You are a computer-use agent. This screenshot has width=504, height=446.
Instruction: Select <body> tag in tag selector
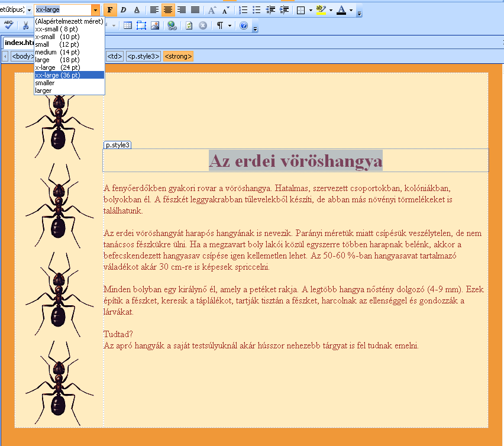pyautogui.click(x=22, y=56)
